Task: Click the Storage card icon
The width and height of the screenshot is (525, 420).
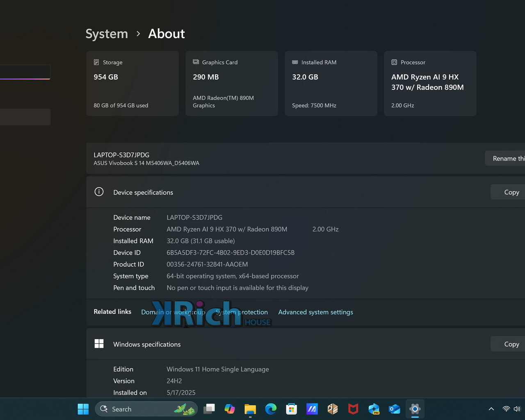Action: (96, 62)
